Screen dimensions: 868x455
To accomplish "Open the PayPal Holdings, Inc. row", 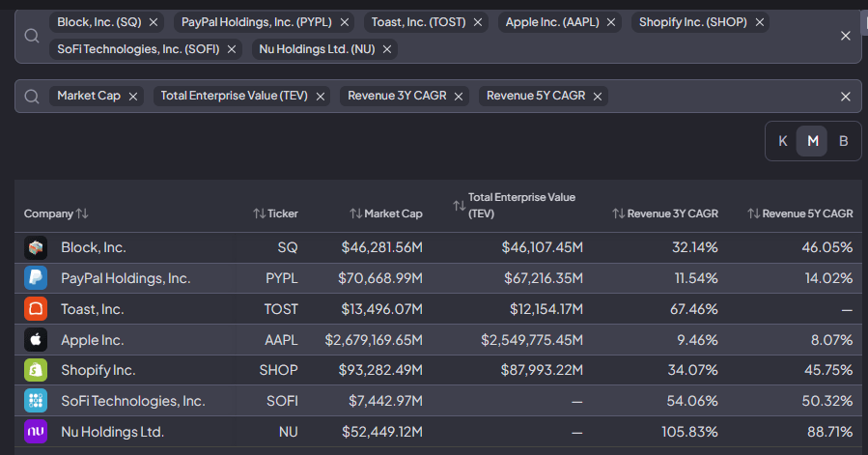I will [x=438, y=278].
